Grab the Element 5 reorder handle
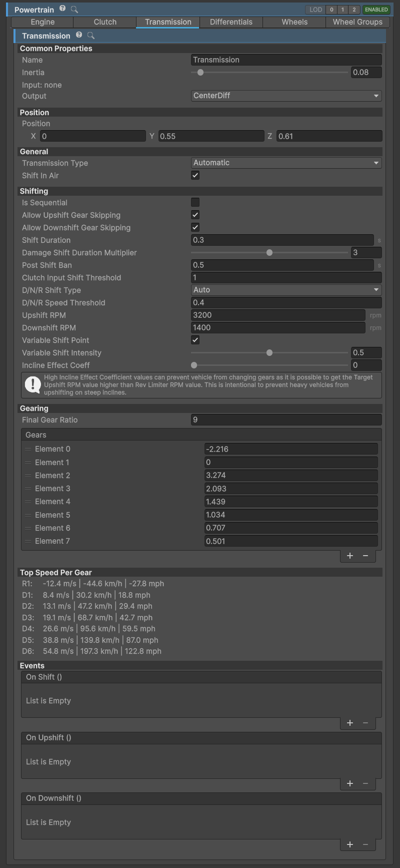This screenshot has height=868, width=400. click(28, 515)
